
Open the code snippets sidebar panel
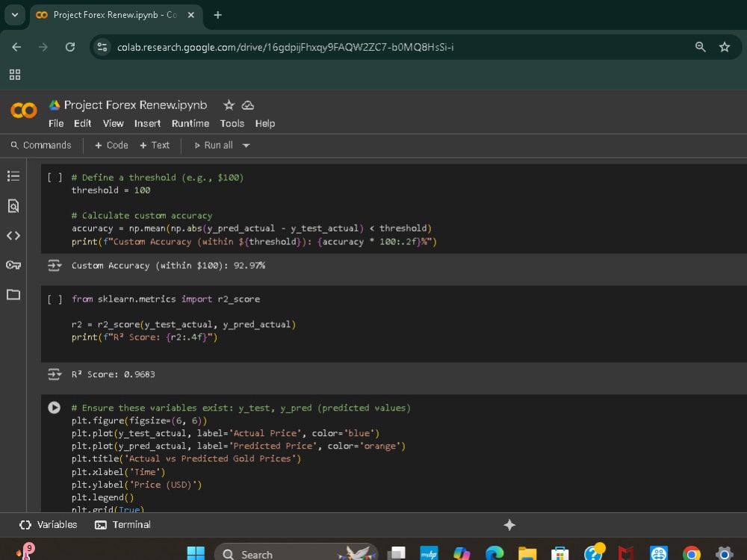pyautogui.click(x=13, y=235)
